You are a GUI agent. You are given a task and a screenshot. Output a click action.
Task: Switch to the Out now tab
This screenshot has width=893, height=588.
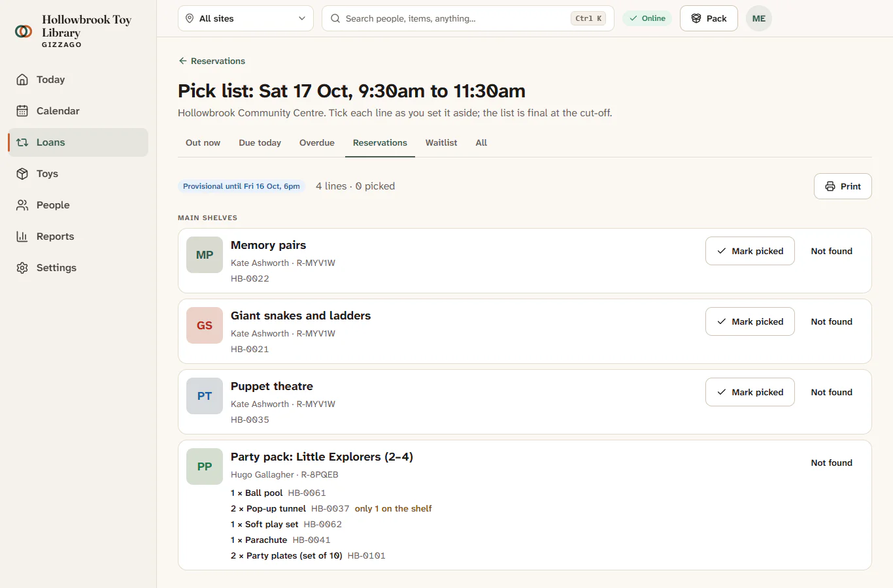point(203,142)
